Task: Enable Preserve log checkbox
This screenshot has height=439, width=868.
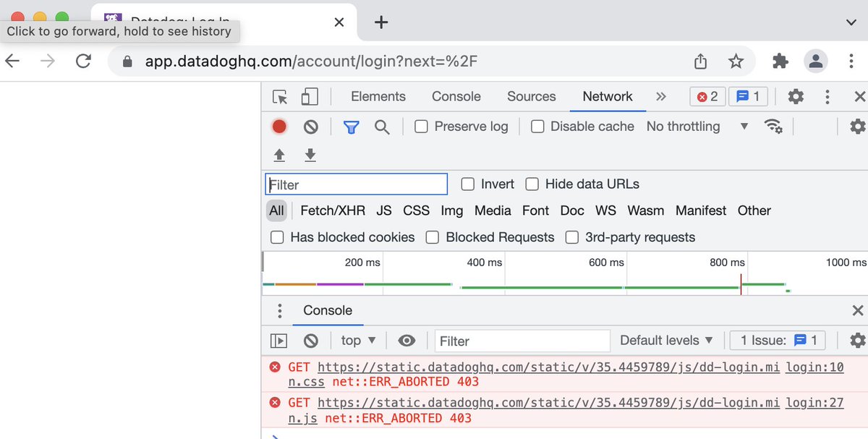Action: coord(421,127)
